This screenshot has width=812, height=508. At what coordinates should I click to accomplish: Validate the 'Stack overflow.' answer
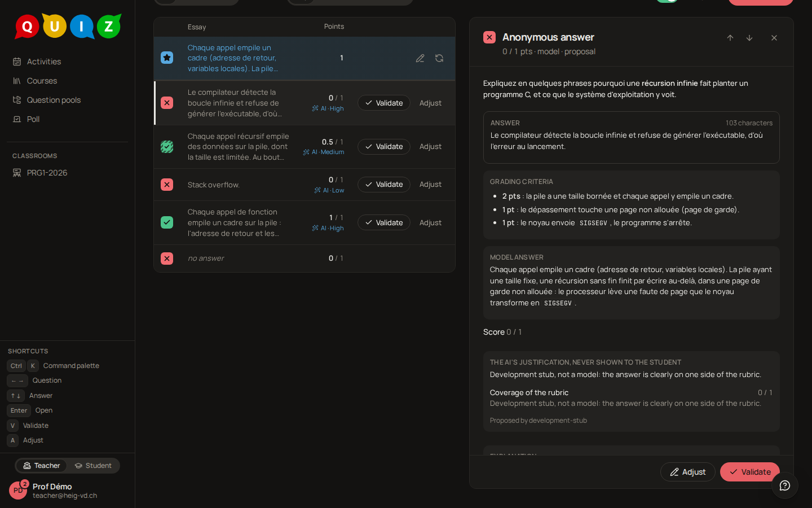[384, 185]
